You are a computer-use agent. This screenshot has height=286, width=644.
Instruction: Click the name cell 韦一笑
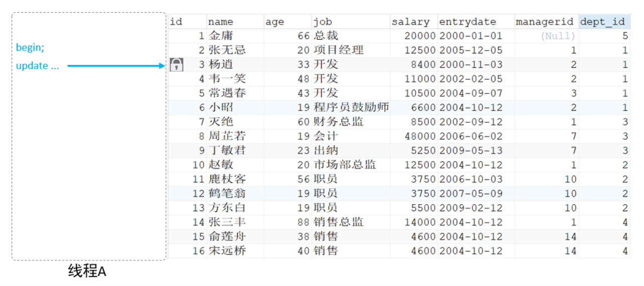(x=227, y=79)
